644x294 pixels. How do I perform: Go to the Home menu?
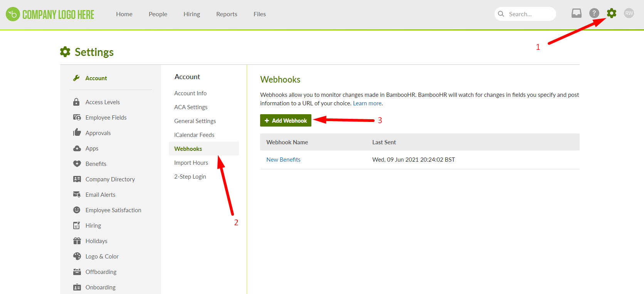tap(124, 14)
